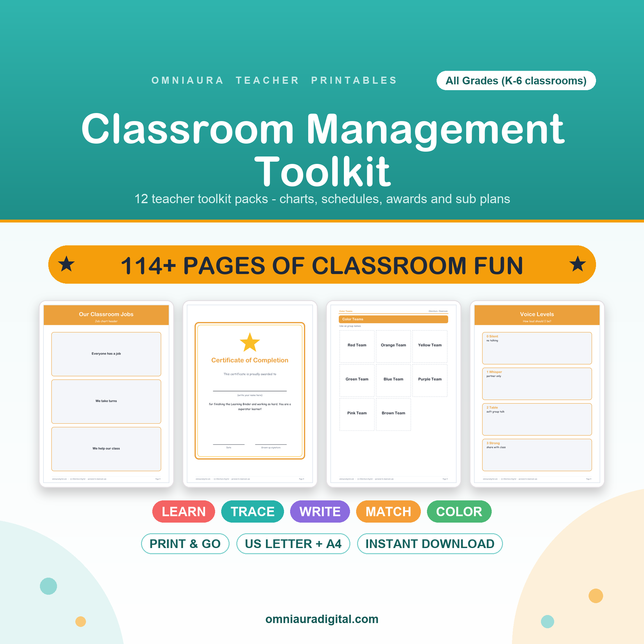Image resolution: width=644 pixels, height=644 pixels.
Task: Click the '12 teacher toolkit packs' subtitle
Action: (322, 199)
